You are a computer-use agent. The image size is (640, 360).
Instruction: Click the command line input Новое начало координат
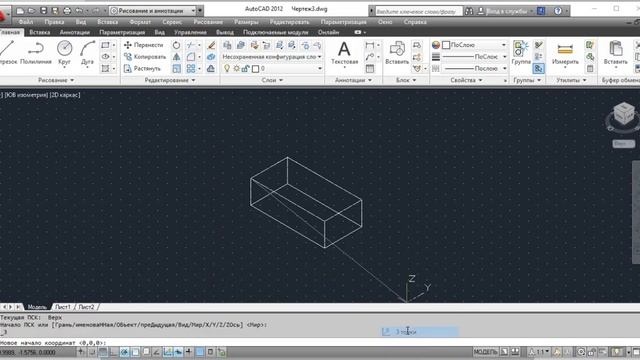320,343
